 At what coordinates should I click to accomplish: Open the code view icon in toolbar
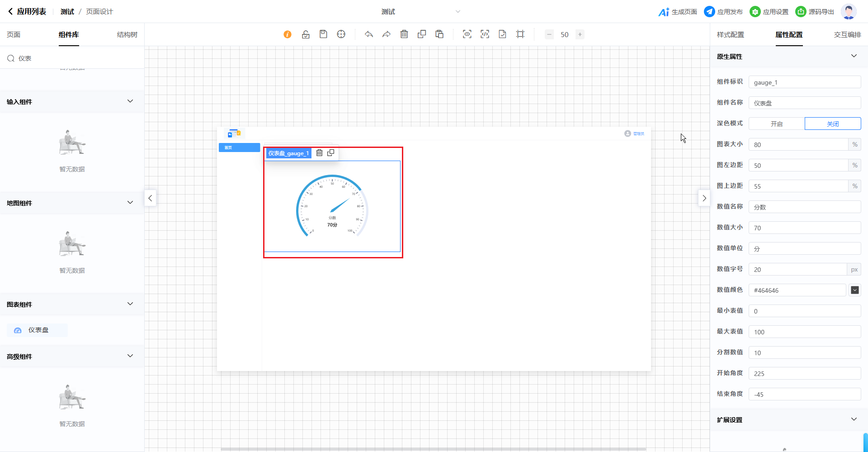[485, 34]
